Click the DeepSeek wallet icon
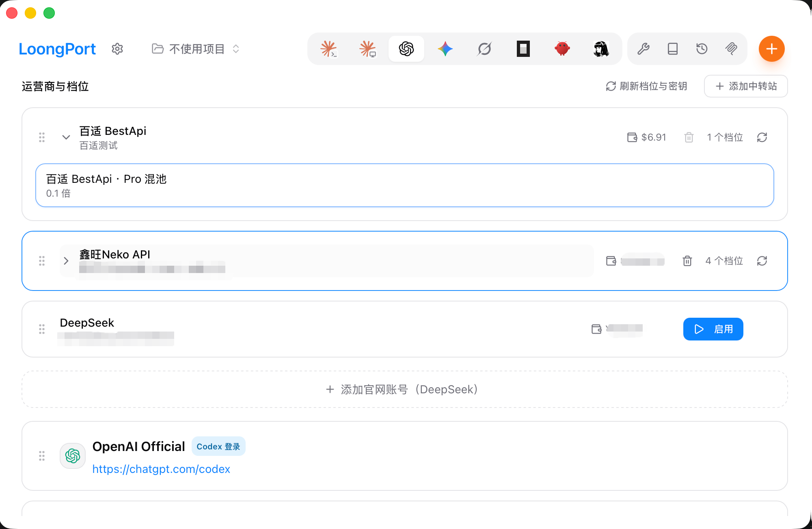 (x=596, y=329)
